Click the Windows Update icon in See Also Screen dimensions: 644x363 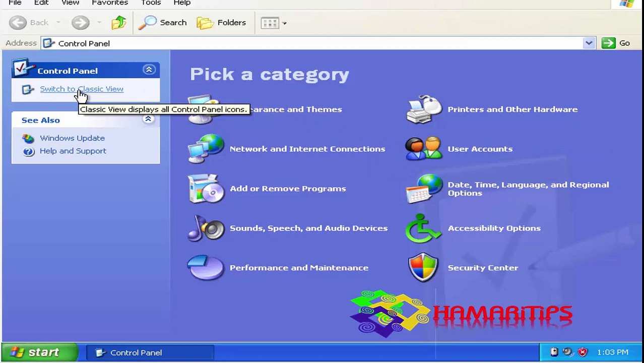tap(29, 138)
